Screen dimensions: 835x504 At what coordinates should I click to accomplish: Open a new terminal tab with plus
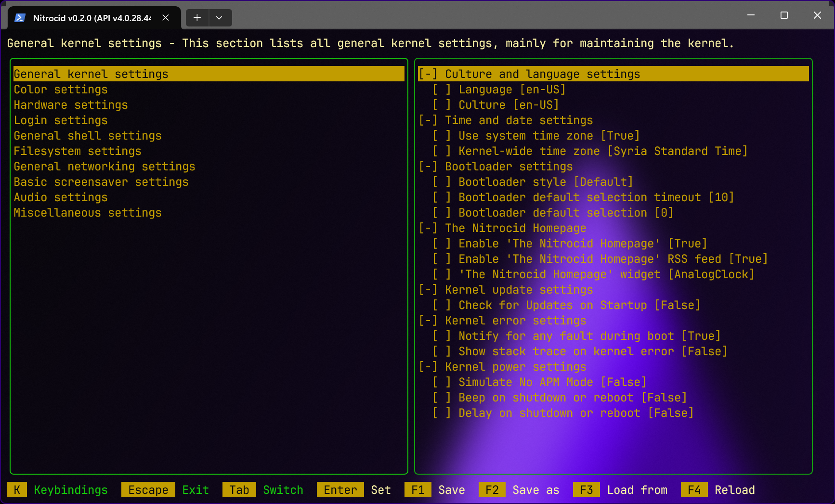pyautogui.click(x=197, y=18)
